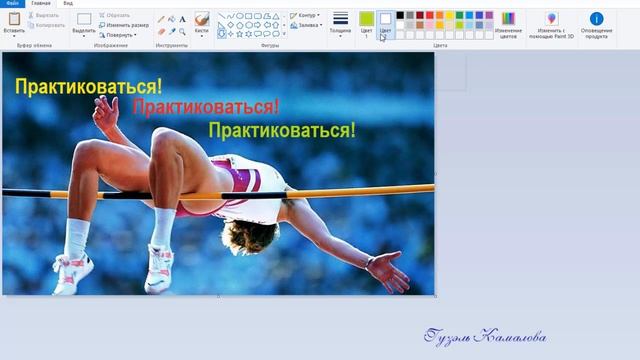The height and width of the screenshot is (360, 640).
Task: Expand the Кисти brushes dropdown arrow
Action: 202,36
